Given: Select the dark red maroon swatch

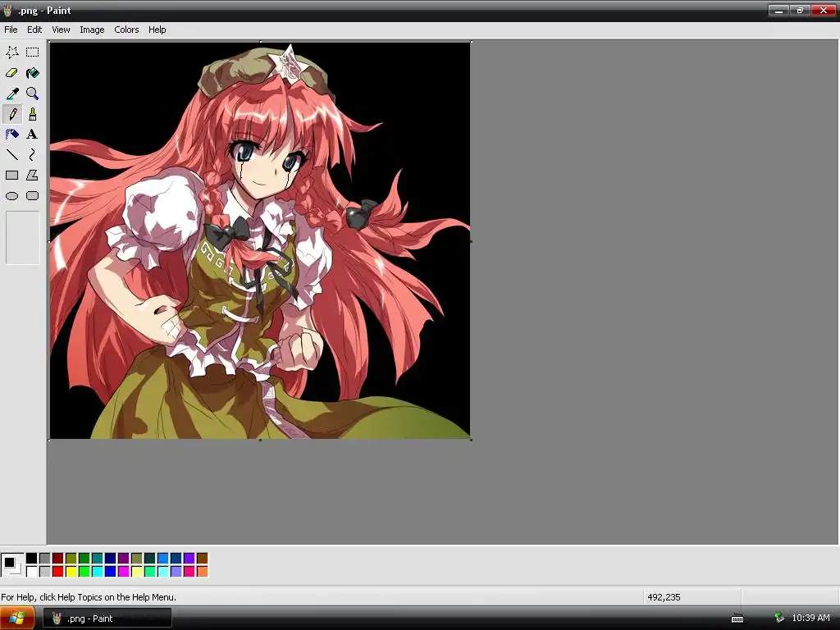Looking at the screenshot, I should click(x=58, y=559).
